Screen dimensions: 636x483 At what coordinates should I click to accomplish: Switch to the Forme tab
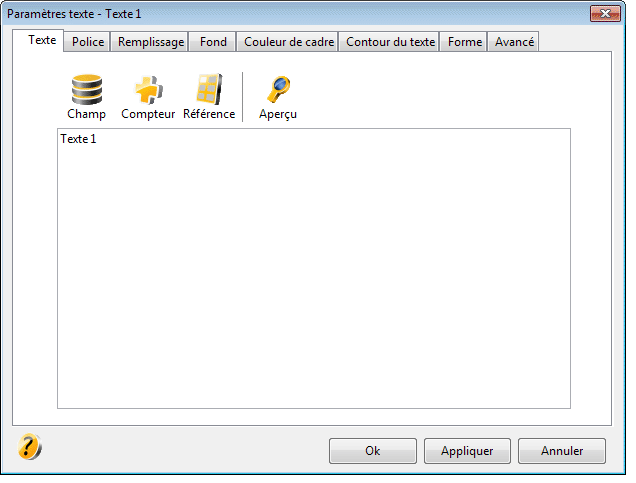coord(464,42)
